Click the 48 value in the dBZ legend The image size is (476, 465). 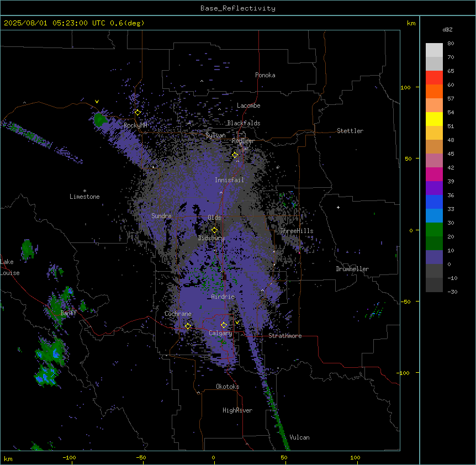pyautogui.click(x=451, y=140)
